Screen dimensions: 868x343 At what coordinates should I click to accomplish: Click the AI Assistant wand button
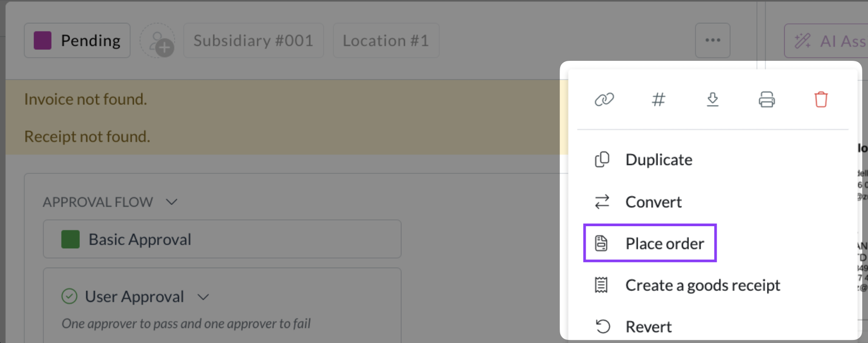click(x=827, y=41)
